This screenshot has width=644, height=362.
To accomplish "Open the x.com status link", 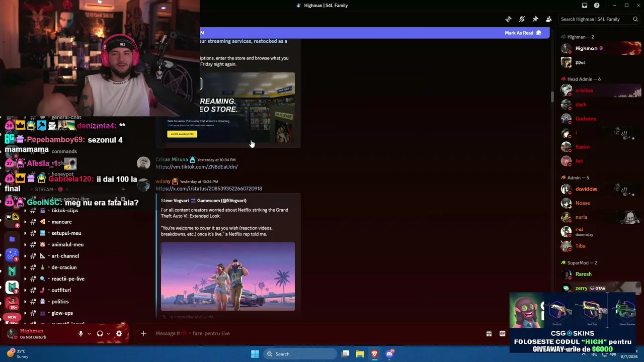I will coord(209,189).
